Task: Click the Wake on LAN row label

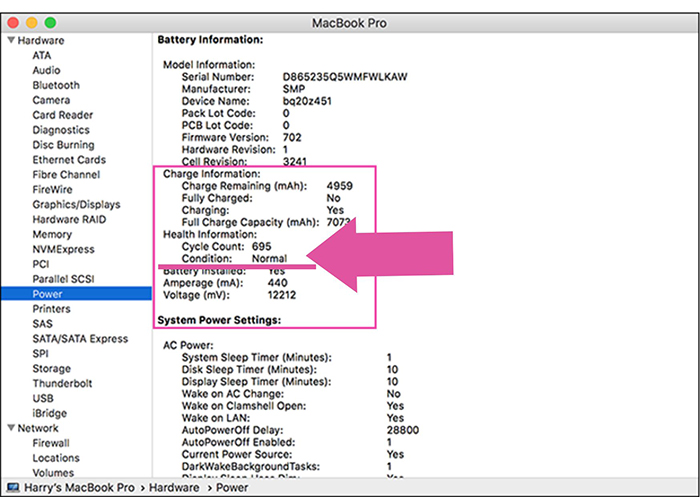Action: tap(216, 418)
